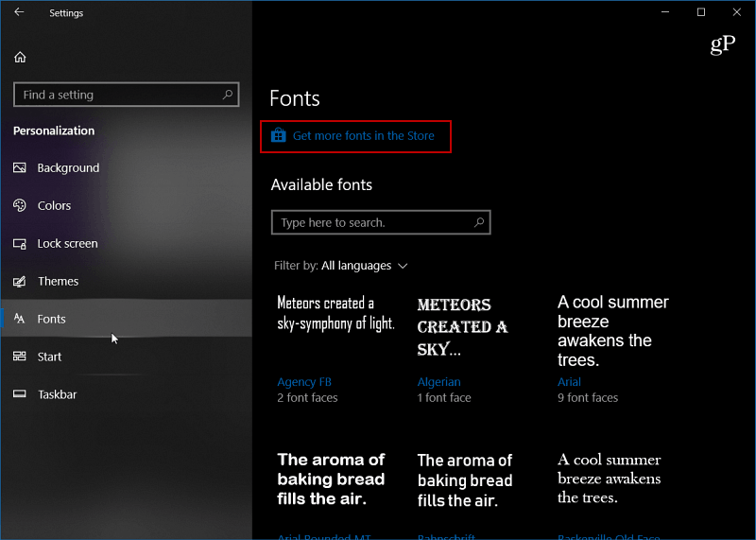Click the Lock screen icon

click(x=20, y=244)
